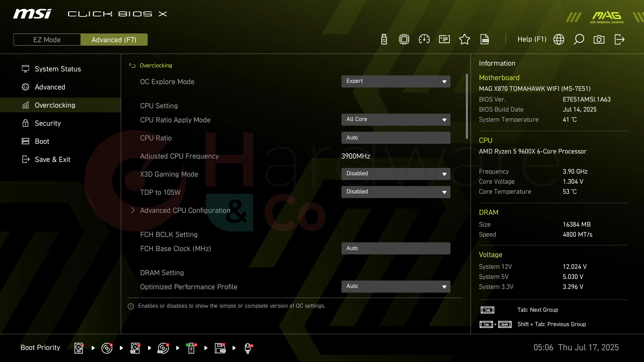This screenshot has width=644, height=362.
Task: Click the Core Voltage 1.304 V value
Action: pyautogui.click(x=573, y=182)
